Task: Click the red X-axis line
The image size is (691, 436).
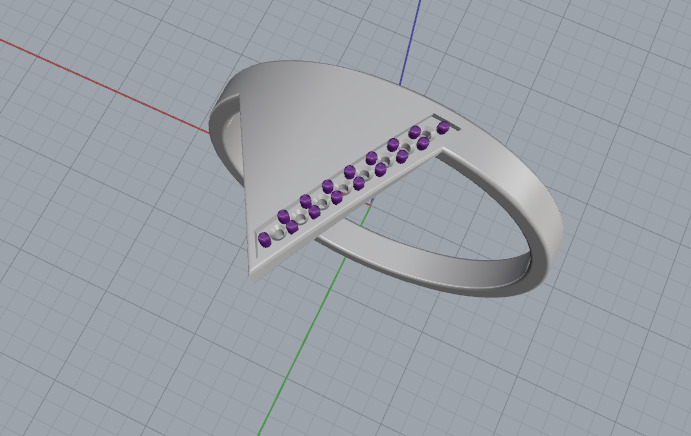Action: (104, 86)
